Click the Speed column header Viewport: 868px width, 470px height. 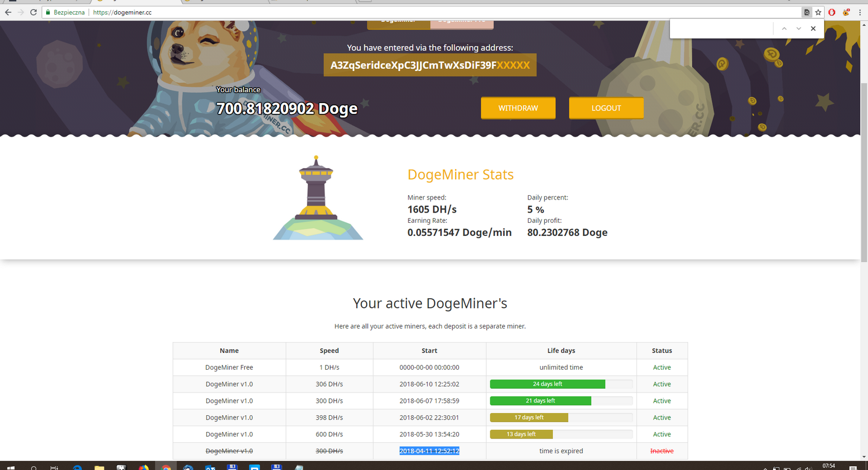pyautogui.click(x=329, y=351)
